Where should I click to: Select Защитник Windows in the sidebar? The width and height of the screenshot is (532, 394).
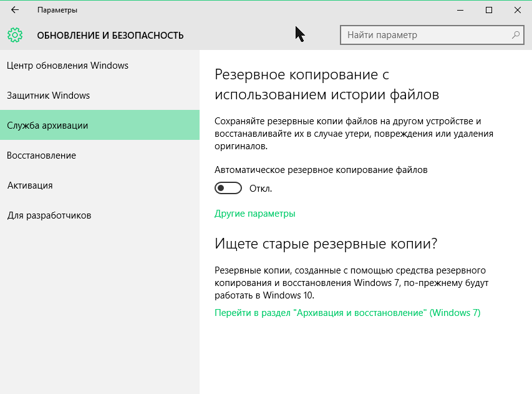point(49,96)
